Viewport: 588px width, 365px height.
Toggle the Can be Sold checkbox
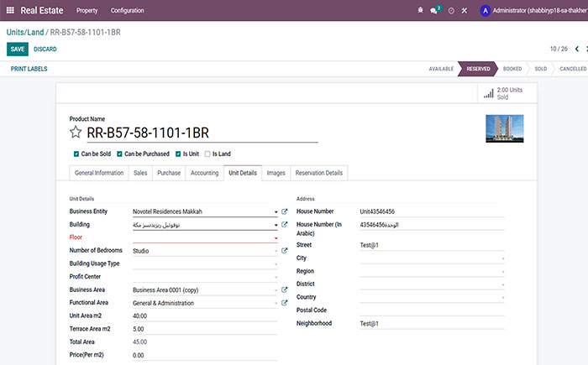point(76,154)
